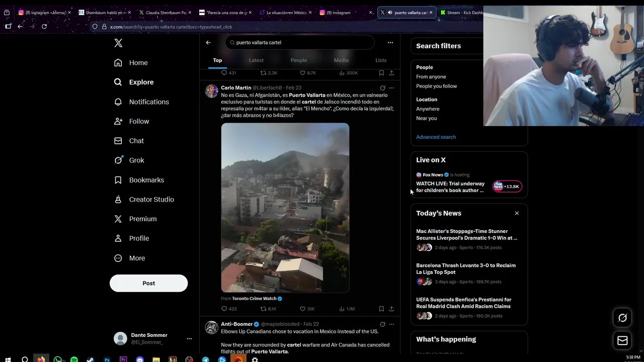Open Mac Allister's Stoppage-Time Stunner news story
644x362 pixels.
466,235
